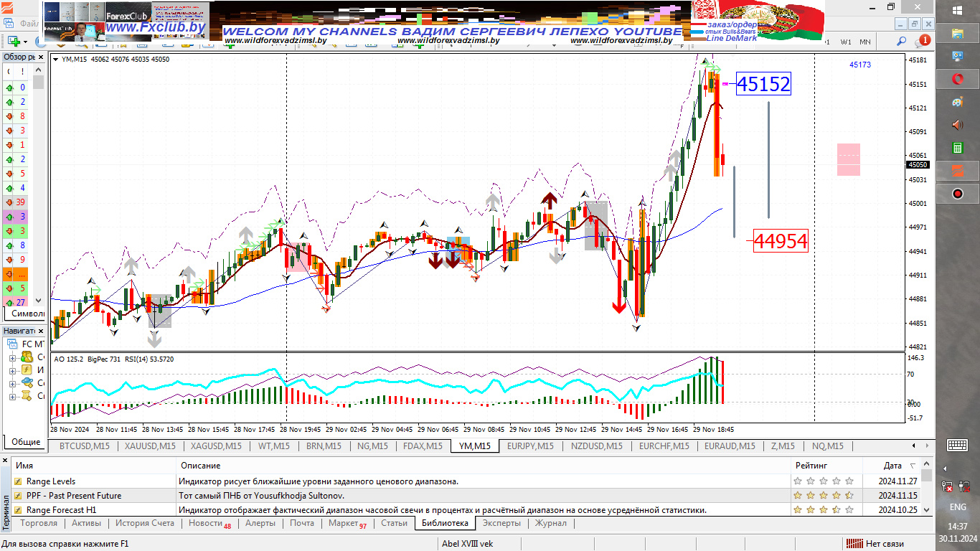Open the История Счета terminal tab

pos(145,523)
